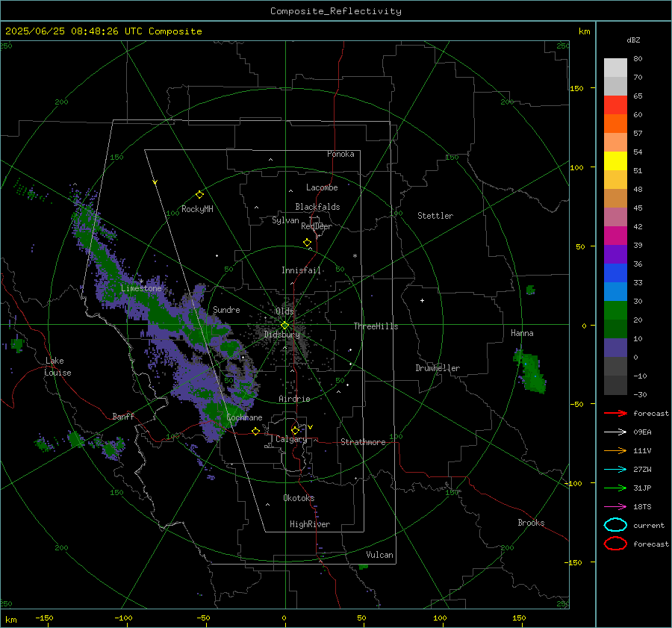Click the Limestone label on the map
Image resolution: width=672 pixels, height=628 pixels.
tap(141, 288)
